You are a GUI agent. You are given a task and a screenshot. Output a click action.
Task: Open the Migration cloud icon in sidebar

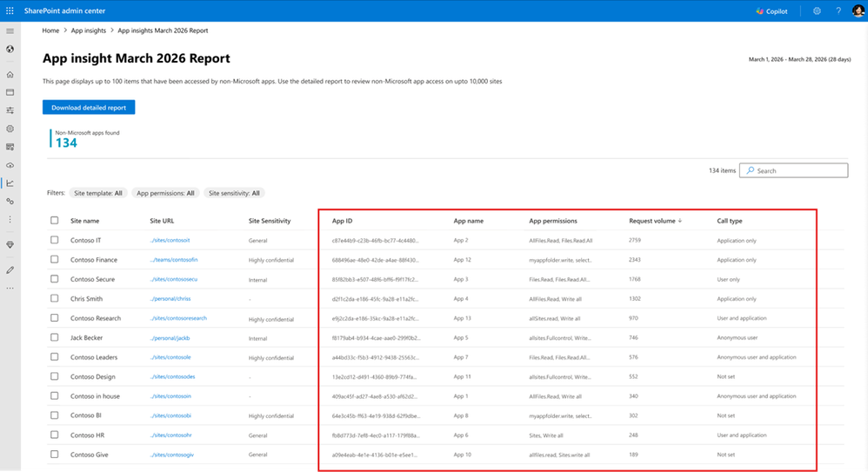pos(10,165)
